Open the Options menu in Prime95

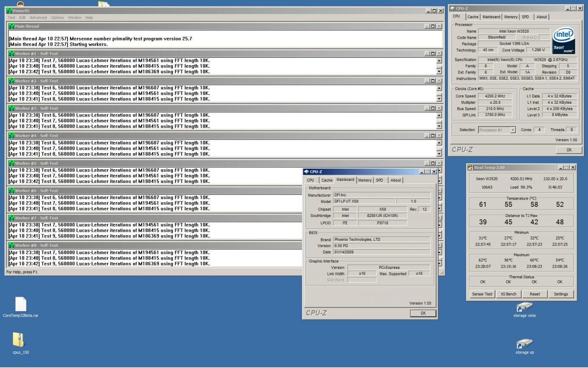click(x=57, y=17)
